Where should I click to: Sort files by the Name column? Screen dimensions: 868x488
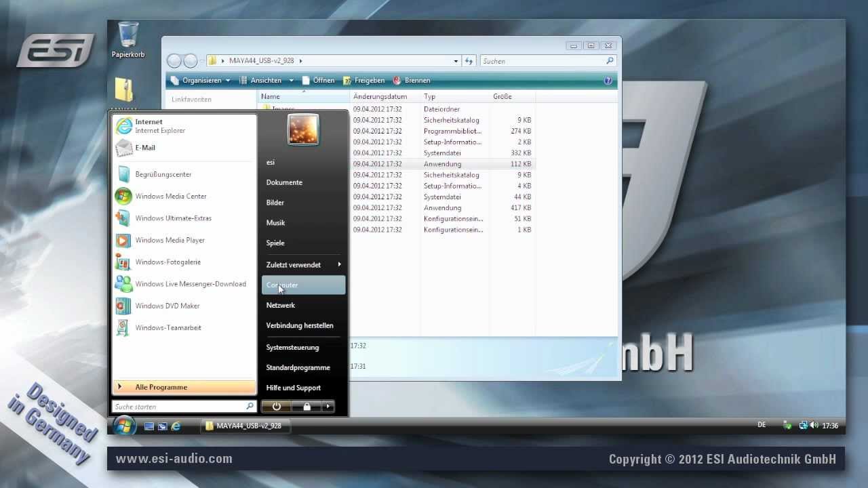[x=303, y=97]
